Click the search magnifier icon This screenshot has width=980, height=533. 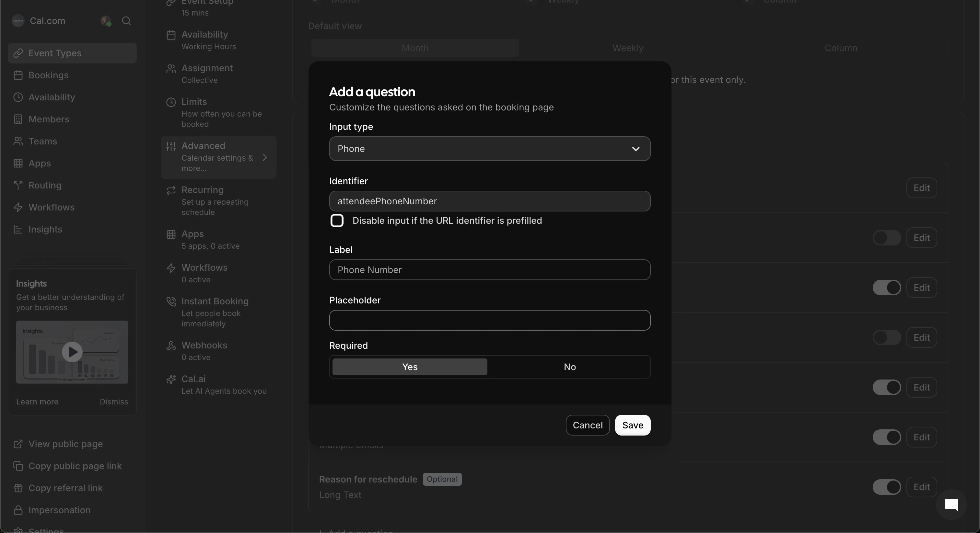tap(126, 21)
